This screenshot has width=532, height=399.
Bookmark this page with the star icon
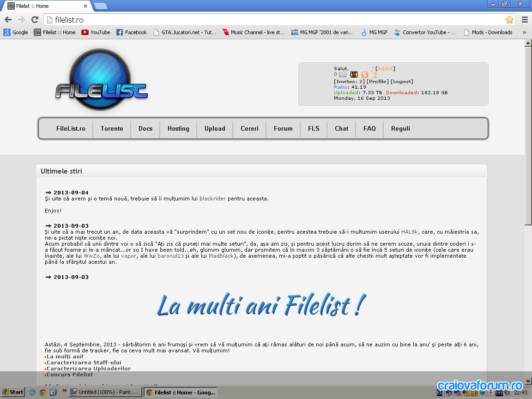(509, 20)
